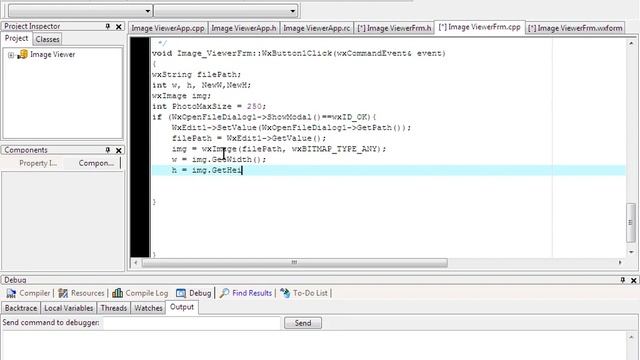Click the Compiler tab icon
The width and height of the screenshot is (640, 360).
tap(11, 293)
